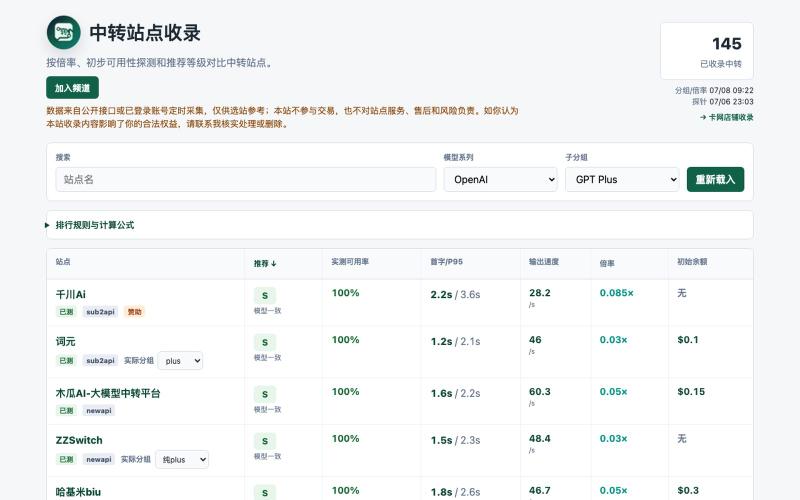Click the 中转站点收录 page title
This screenshot has height=500, width=800.
pos(145,33)
